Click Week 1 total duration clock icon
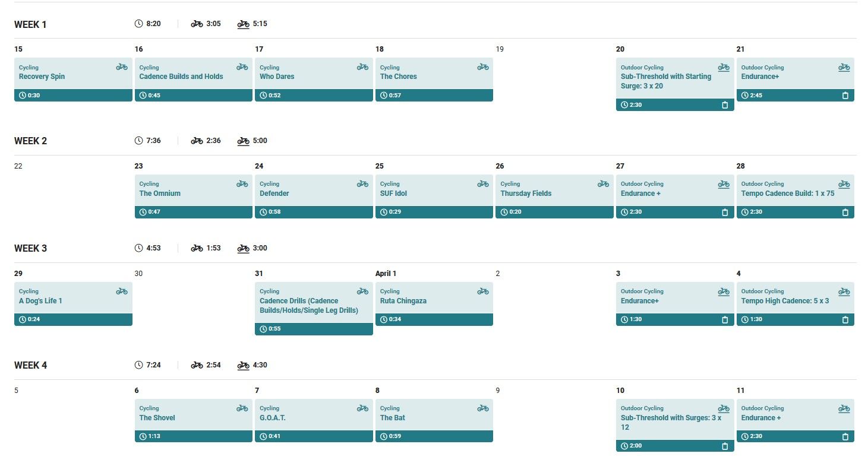Image resolution: width=868 pixels, height=463 pixels. pyautogui.click(x=139, y=24)
